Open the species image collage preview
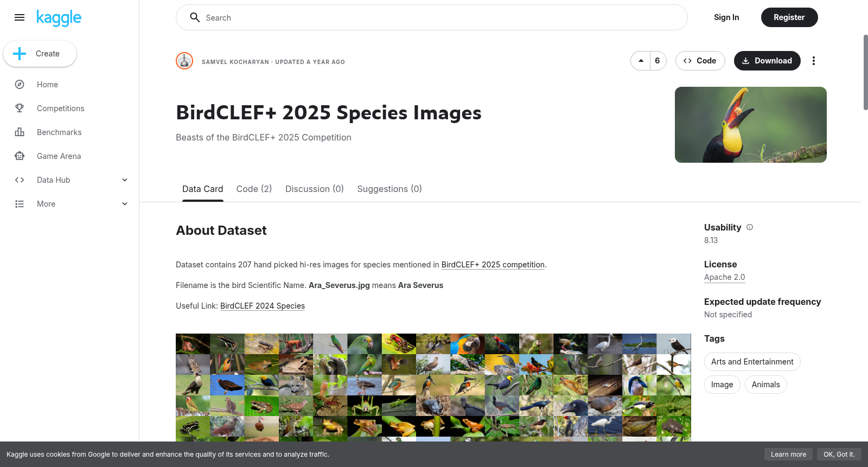868x467 pixels. click(x=433, y=387)
